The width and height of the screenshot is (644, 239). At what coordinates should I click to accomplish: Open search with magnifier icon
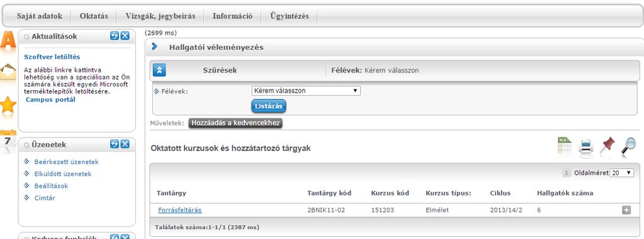click(628, 146)
